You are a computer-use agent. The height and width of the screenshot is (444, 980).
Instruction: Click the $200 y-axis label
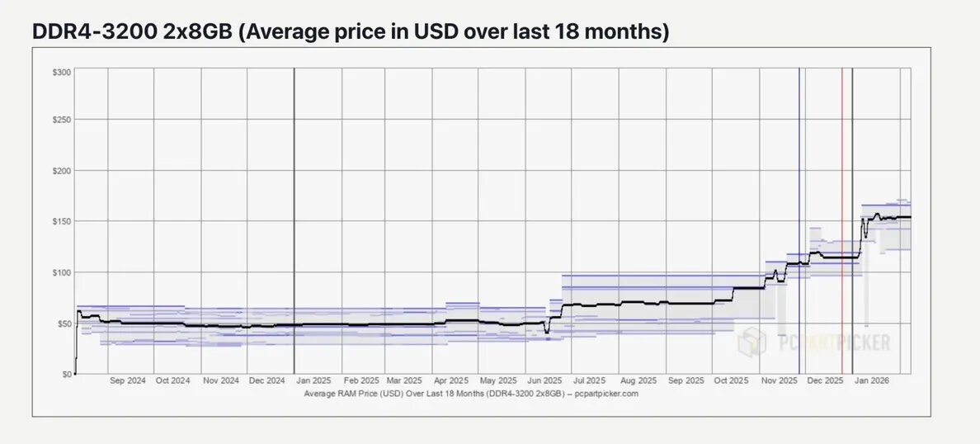coord(62,171)
